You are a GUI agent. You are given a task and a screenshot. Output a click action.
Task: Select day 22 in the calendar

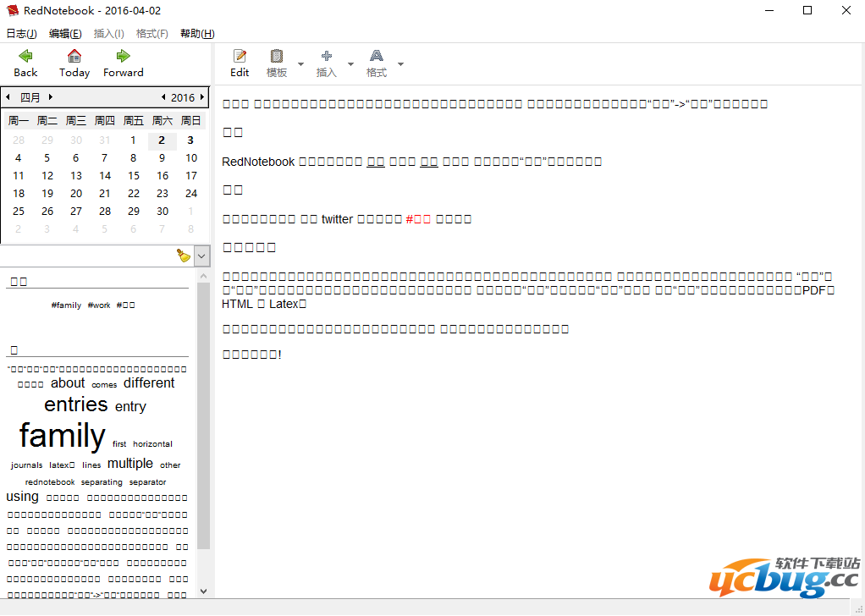click(134, 194)
